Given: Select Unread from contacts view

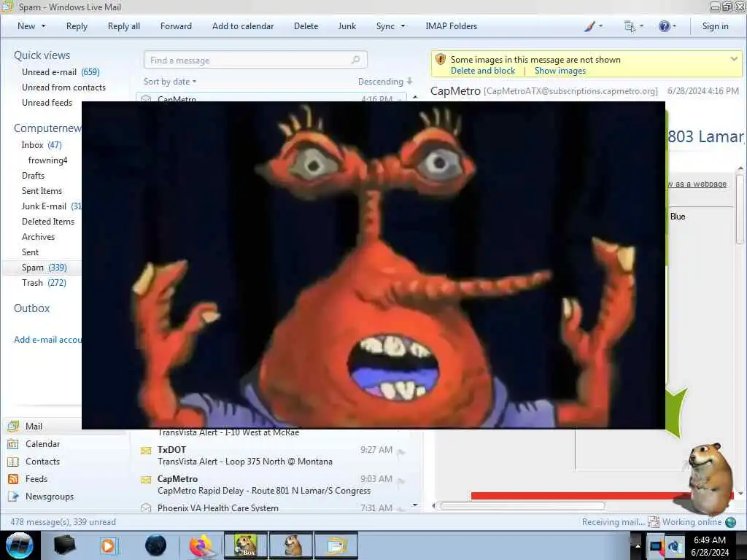Looking at the screenshot, I should (64, 87).
